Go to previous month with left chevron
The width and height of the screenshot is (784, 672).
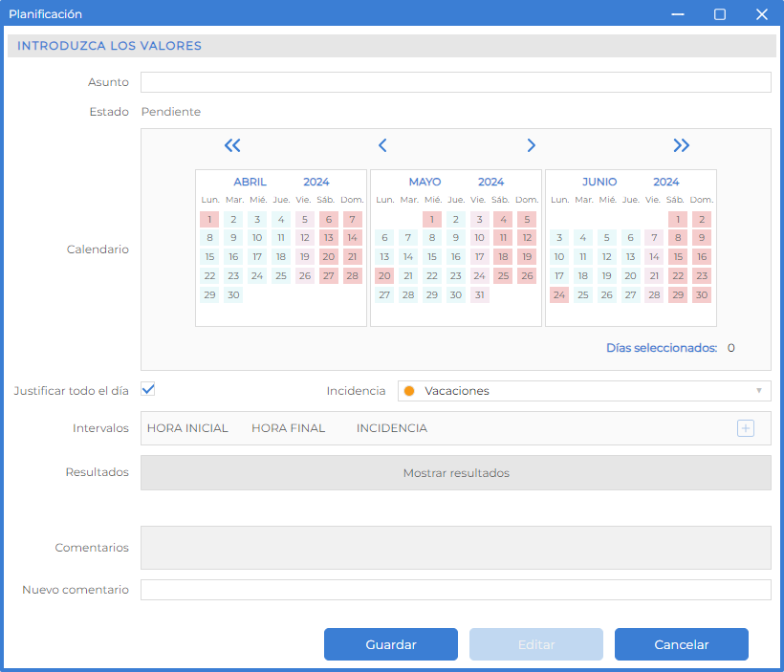pyautogui.click(x=382, y=145)
